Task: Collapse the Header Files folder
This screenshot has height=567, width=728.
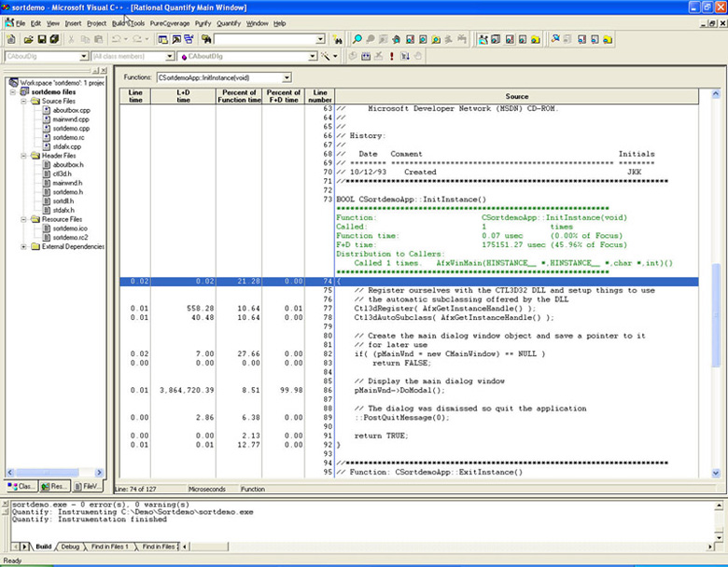Action: [x=24, y=156]
